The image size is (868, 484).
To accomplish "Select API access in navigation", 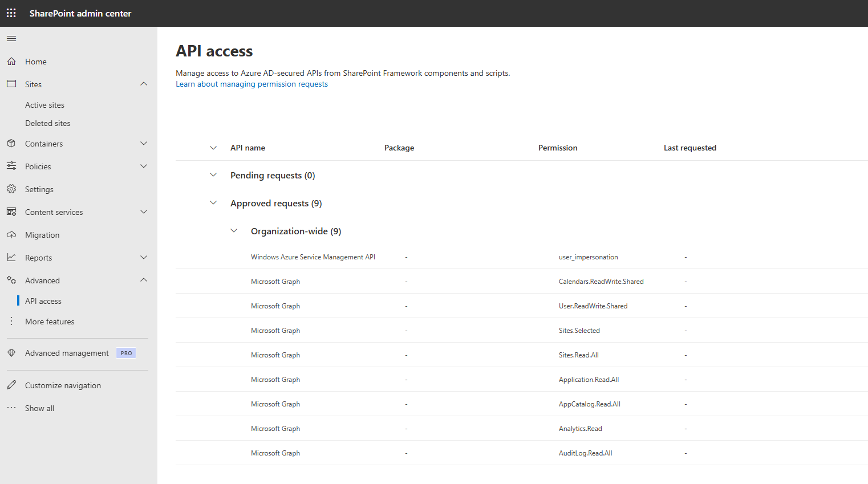I will pyautogui.click(x=43, y=301).
